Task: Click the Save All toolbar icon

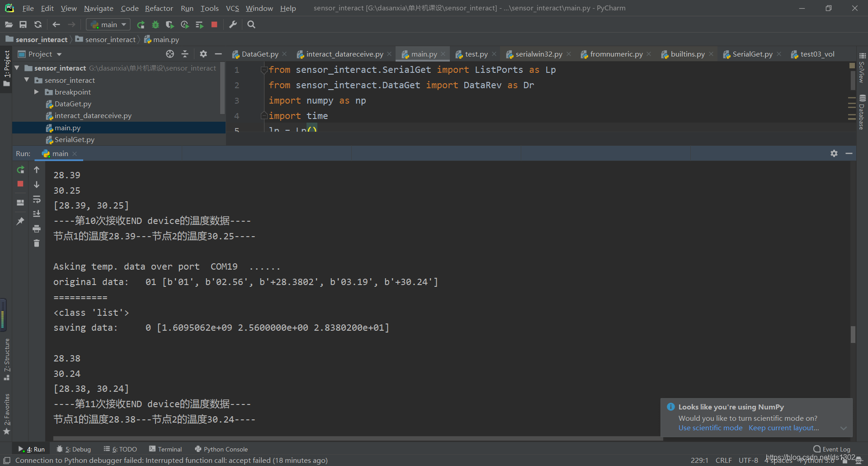Action: (x=23, y=25)
